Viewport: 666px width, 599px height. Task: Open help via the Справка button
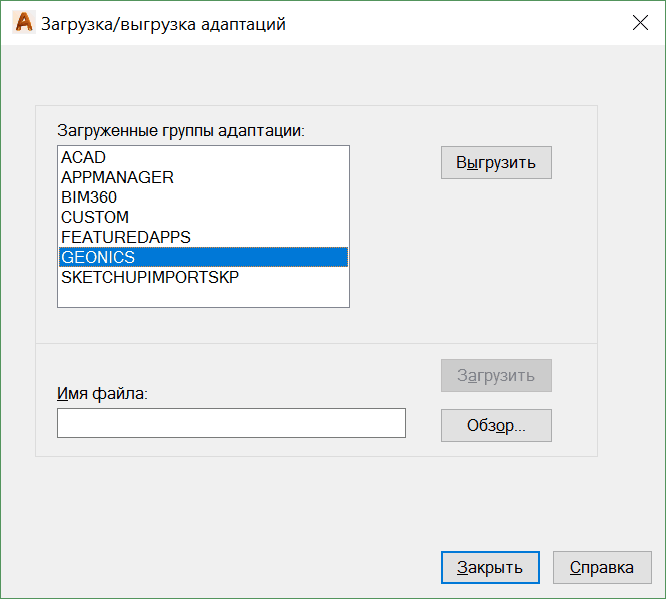pos(602,567)
